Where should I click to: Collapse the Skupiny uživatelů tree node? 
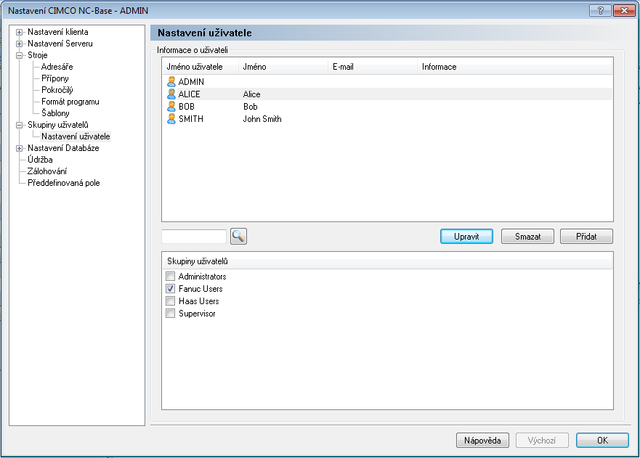tap(19, 125)
